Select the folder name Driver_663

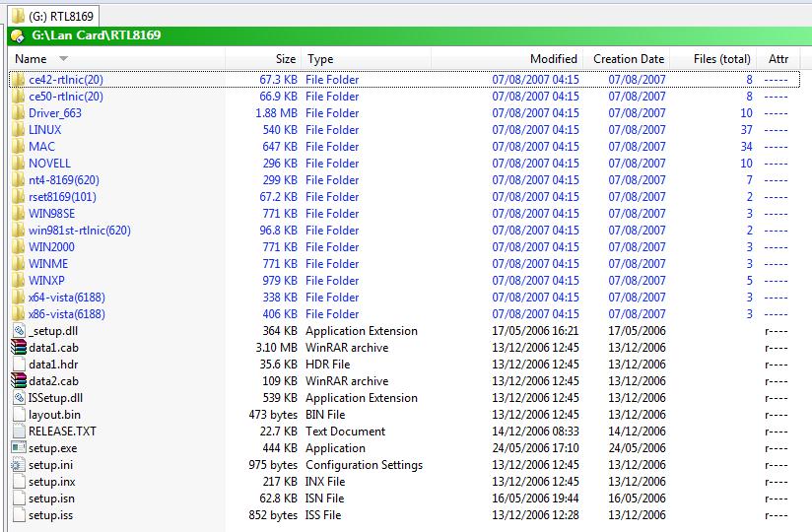tap(55, 113)
